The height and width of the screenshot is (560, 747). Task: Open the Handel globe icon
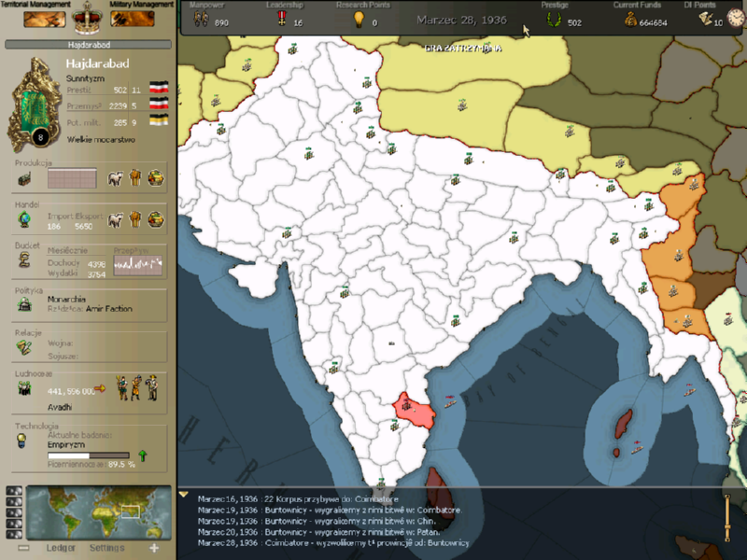point(24,219)
